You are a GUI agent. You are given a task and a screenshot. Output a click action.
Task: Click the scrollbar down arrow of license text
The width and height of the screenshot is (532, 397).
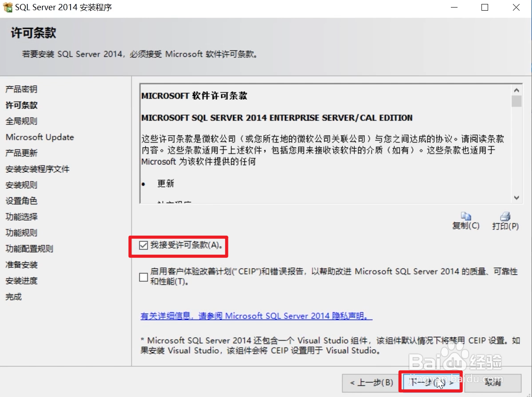pyautogui.click(x=516, y=198)
